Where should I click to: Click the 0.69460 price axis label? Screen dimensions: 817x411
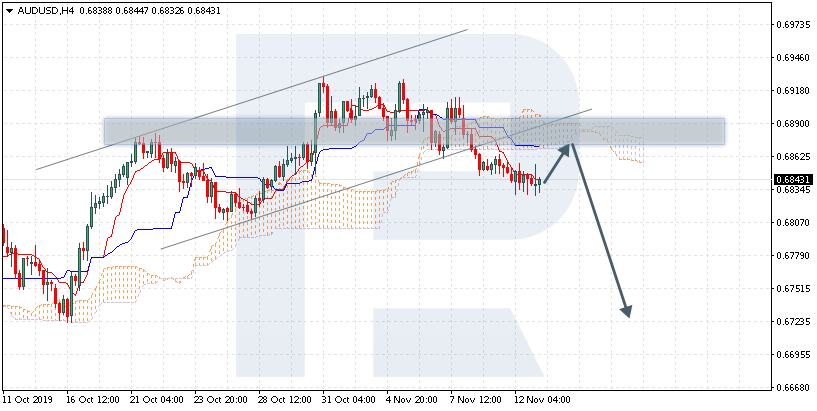793,57
